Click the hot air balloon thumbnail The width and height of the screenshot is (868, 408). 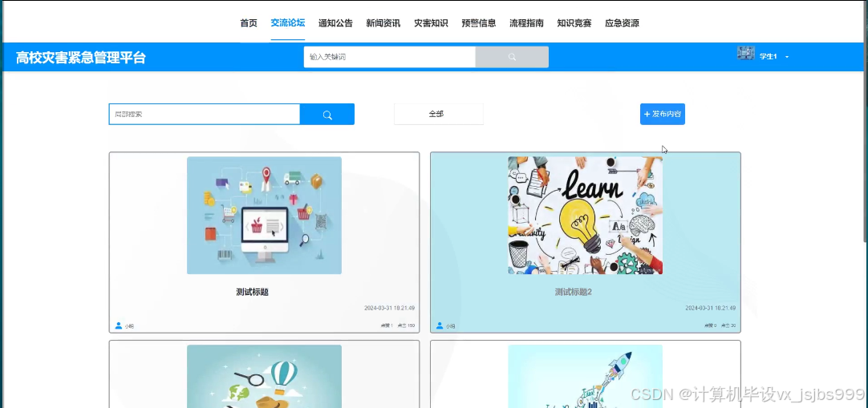click(264, 377)
